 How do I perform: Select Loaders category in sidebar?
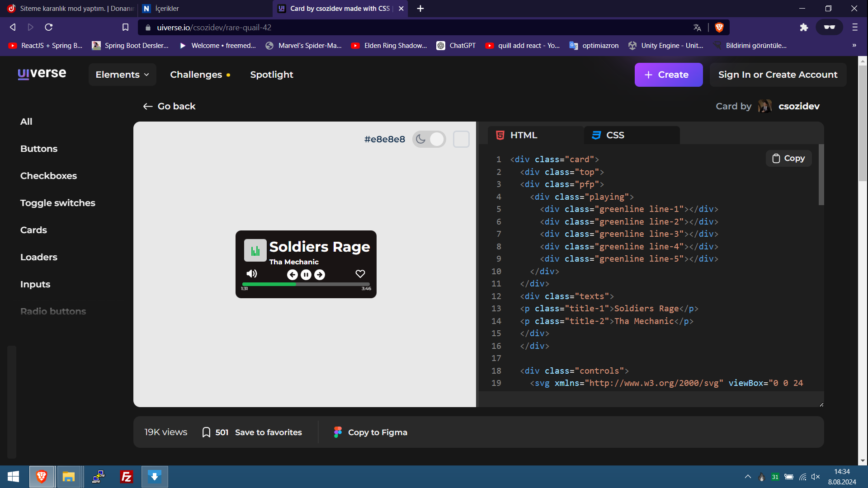(x=39, y=257)
